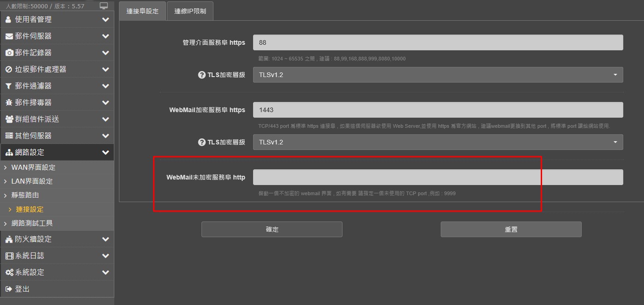Go to WAN界面設定 submenu item
Screen dimensions: 644x305
(x=33, y=167)
